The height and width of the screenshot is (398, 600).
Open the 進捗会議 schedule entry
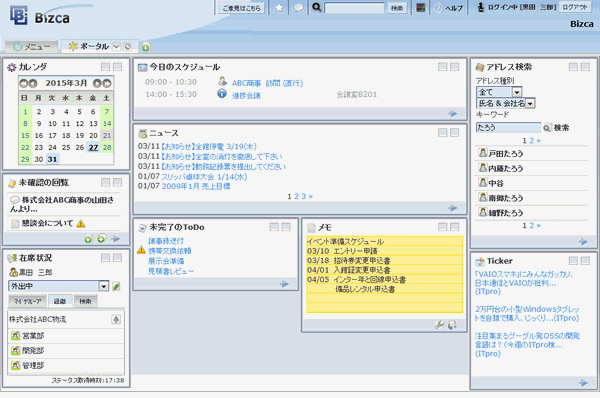(x=246, y=95)
